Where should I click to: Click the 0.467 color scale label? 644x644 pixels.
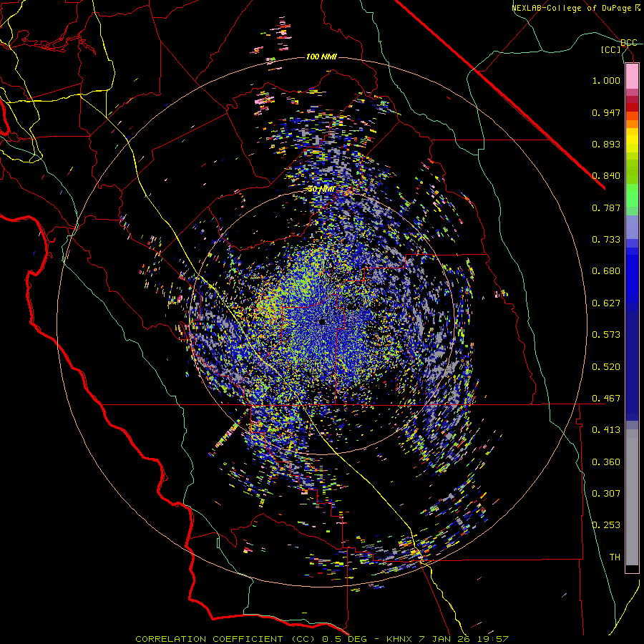pyautogui.click(x=606, y=399)
